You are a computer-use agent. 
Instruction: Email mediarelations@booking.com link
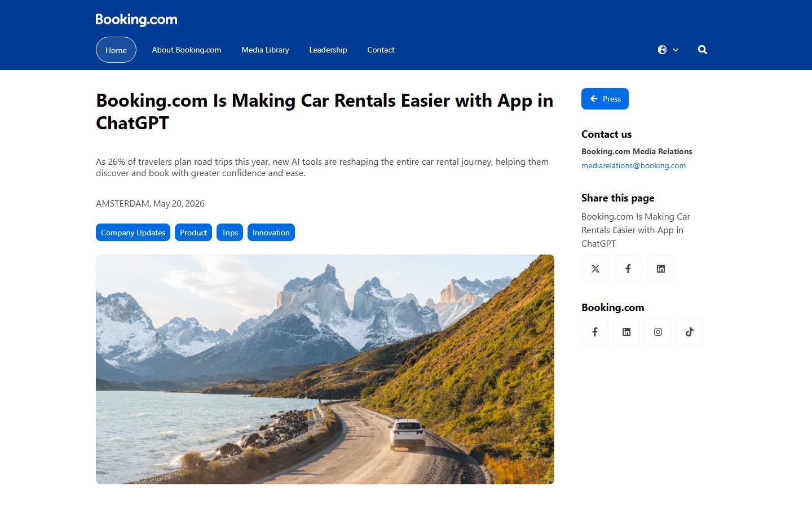click(634, 165)
